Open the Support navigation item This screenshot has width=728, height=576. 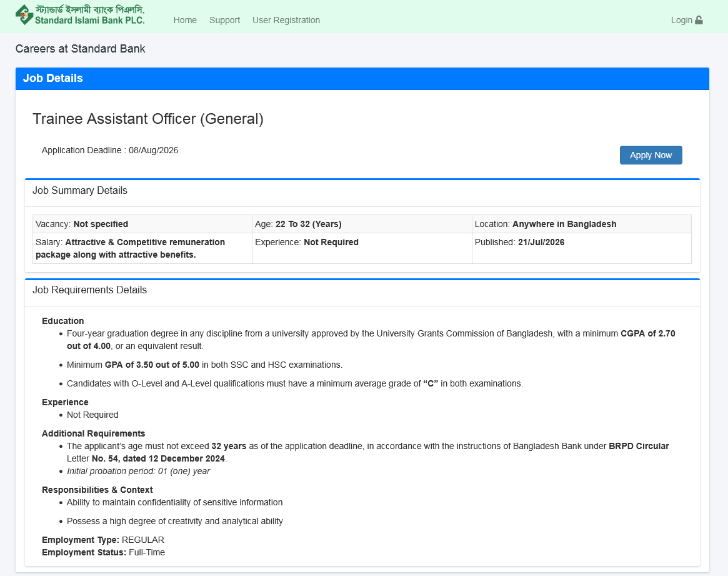coord(224,20)
